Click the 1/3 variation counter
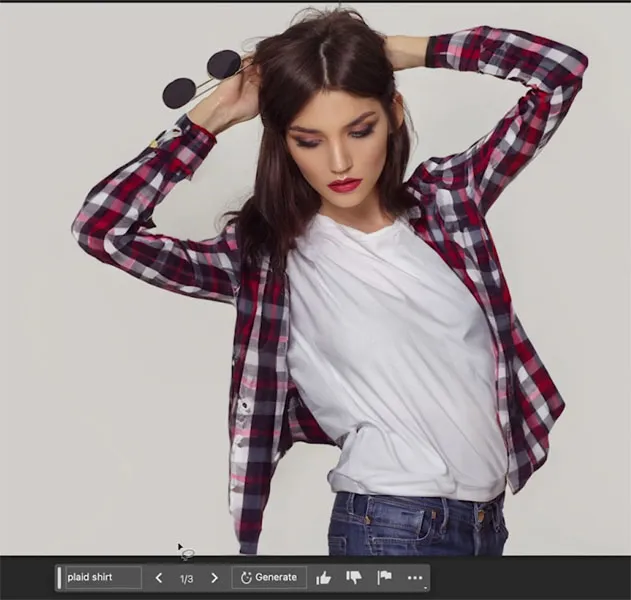The image size is (631, 600). tap(186, 578)
